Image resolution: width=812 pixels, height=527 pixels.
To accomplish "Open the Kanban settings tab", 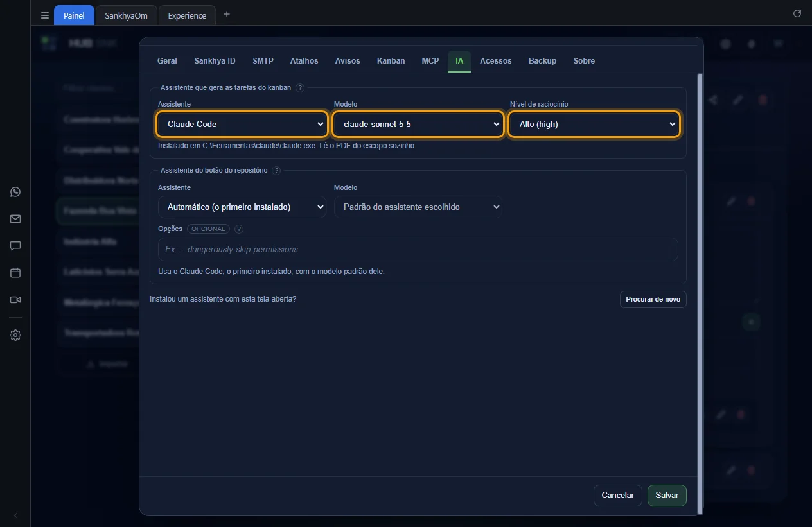I will point(391,61).
